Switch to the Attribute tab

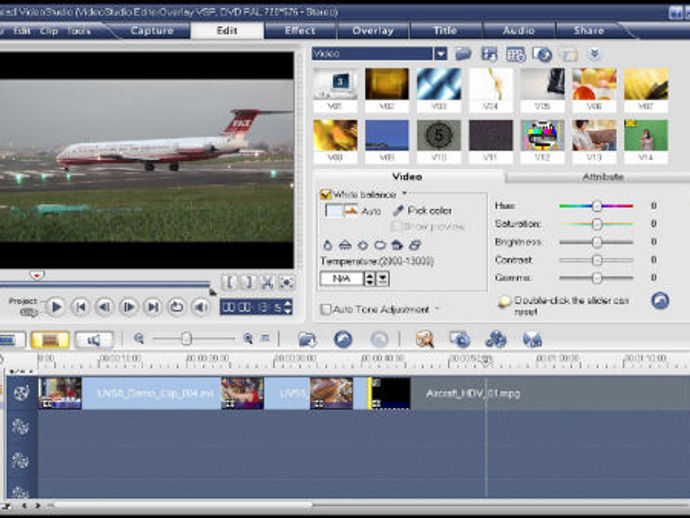[603, 177]
